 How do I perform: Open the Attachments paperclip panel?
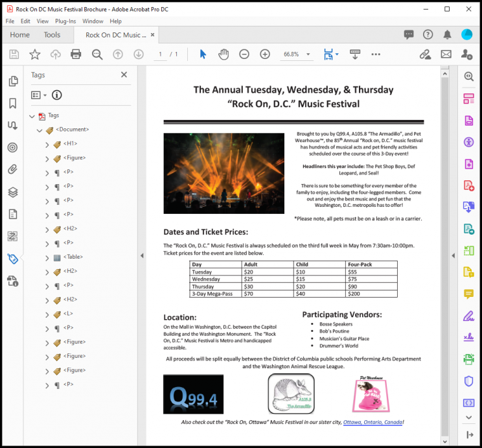(12, 169)
